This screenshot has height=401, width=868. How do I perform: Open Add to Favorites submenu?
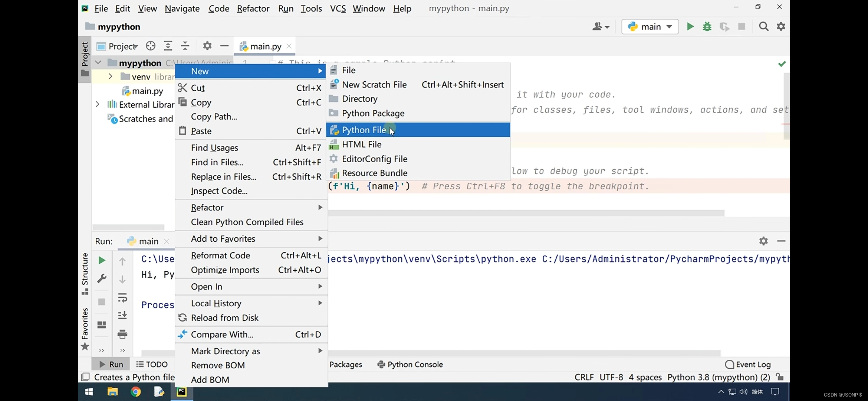251,239
